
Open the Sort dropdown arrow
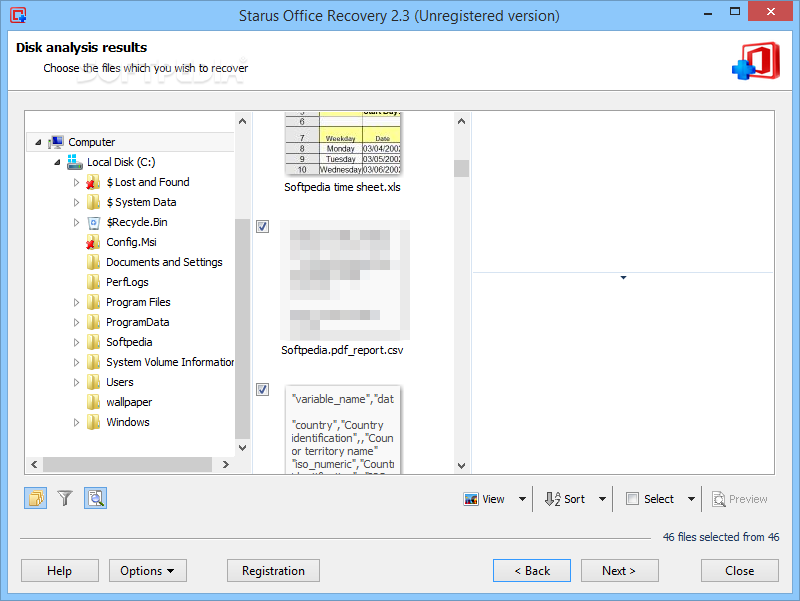coord(602,499)
